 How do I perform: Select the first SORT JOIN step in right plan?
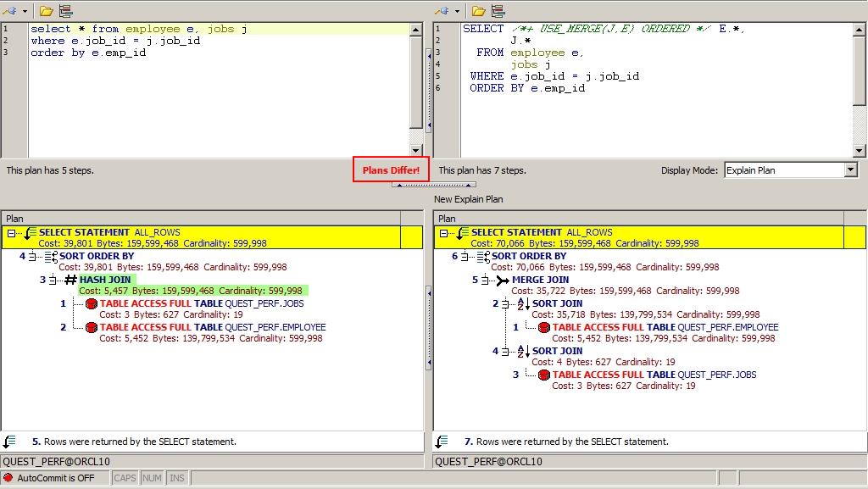(557, 303)
